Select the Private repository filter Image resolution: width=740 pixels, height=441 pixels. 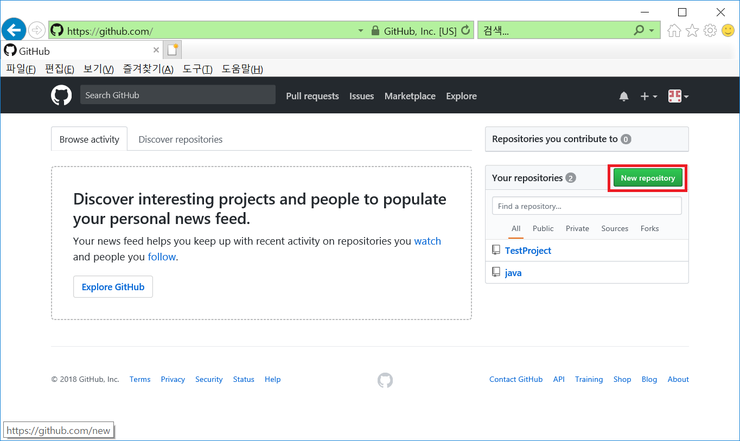577,229
